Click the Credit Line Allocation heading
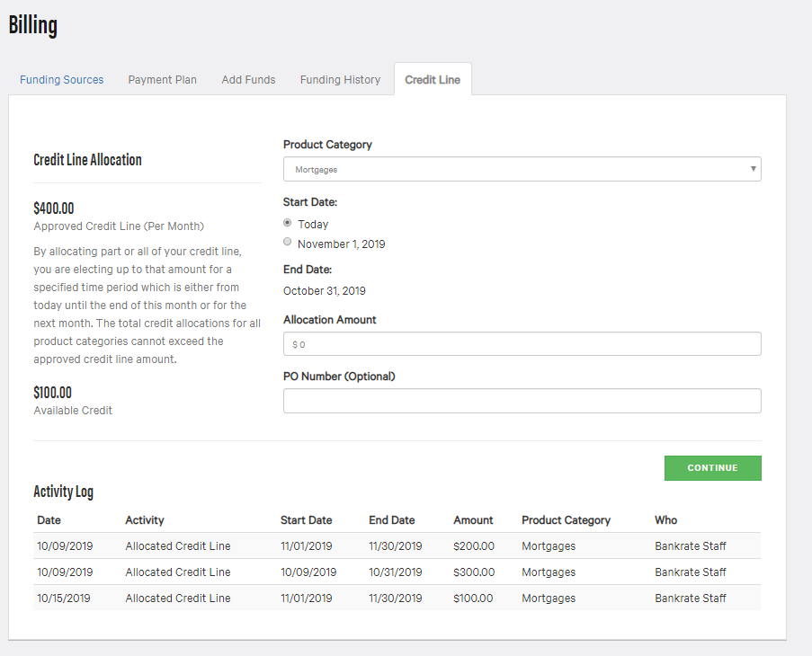Screen dimensions: 812x656 (87, 160)
